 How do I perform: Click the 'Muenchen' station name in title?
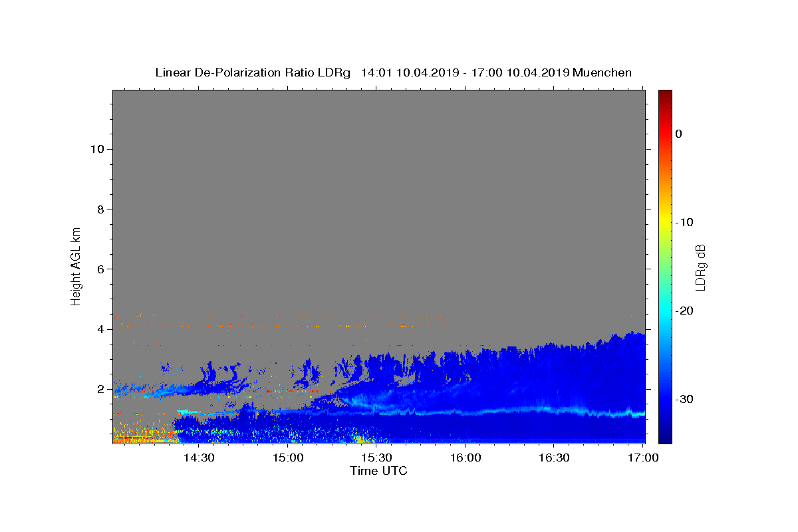[x=602, y=72]
